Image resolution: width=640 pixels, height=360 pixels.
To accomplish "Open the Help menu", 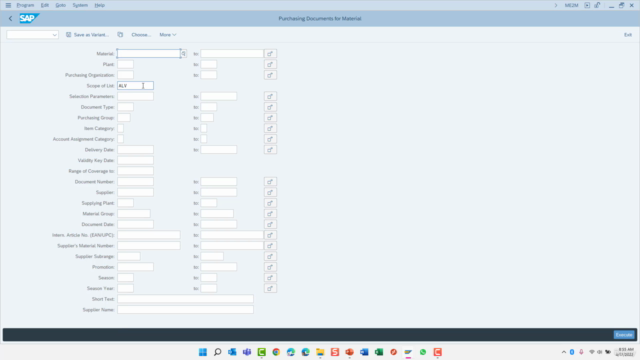I will pos(100,5).
